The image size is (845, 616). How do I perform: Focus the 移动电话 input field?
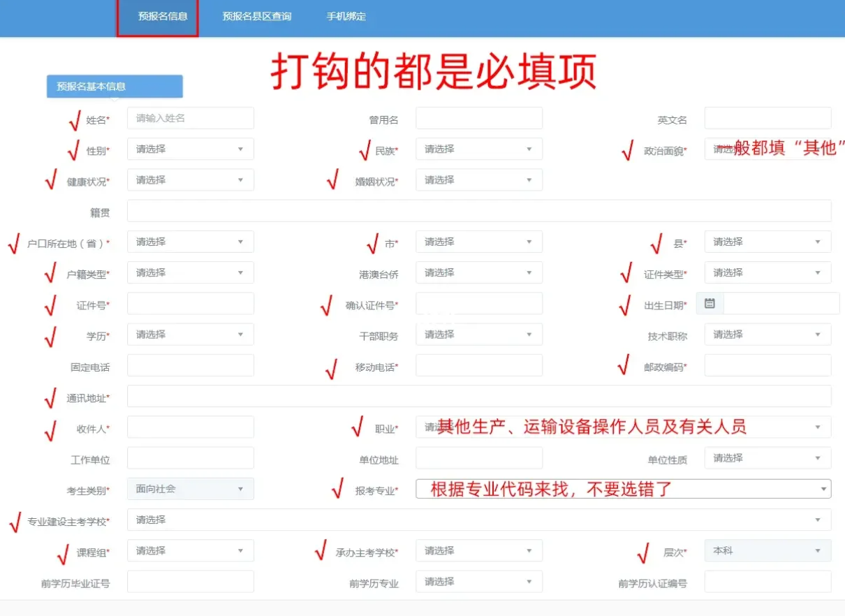pyautogui.click(x=478, y=366)
